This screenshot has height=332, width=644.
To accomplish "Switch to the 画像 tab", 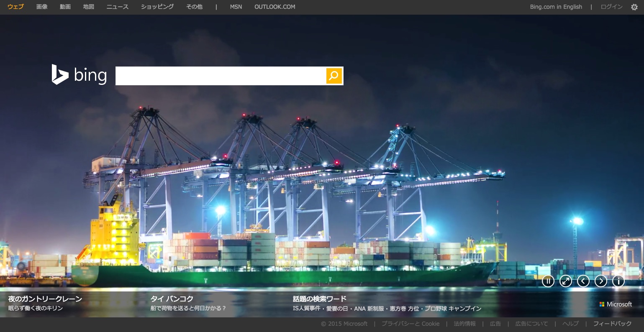I will pyautogui.click(x=42, y=7).
